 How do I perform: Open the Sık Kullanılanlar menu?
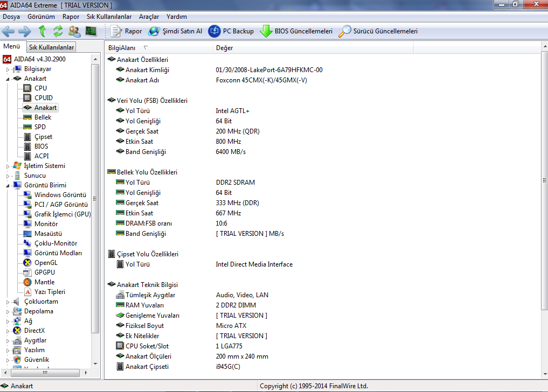pyautogui.click(x=109, y=16)
